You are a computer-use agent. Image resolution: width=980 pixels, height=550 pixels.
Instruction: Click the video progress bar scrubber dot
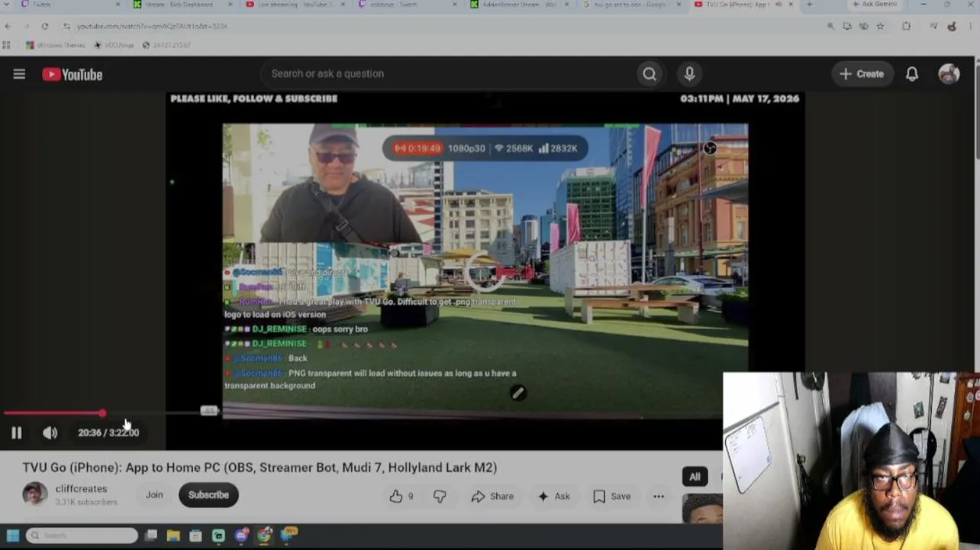(x=102, y=413)
